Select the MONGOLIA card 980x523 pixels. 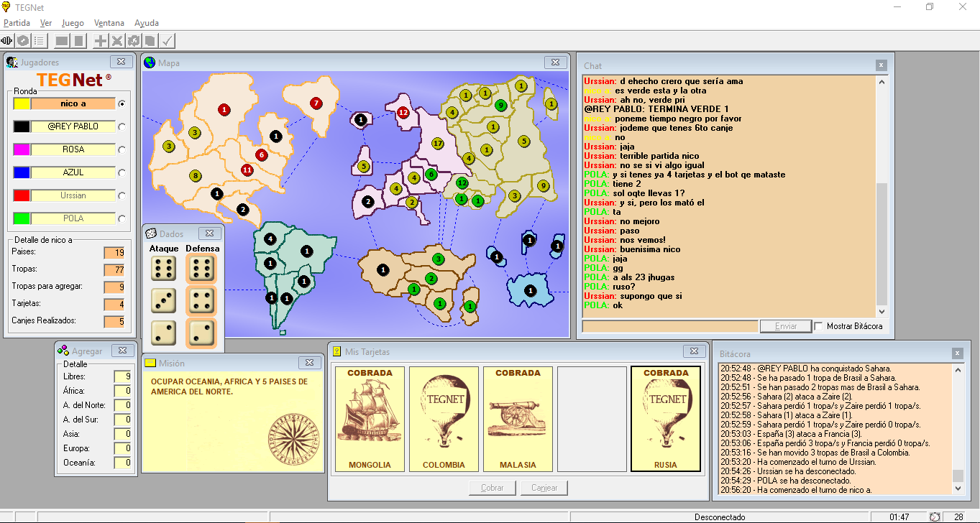pos(370,419)
